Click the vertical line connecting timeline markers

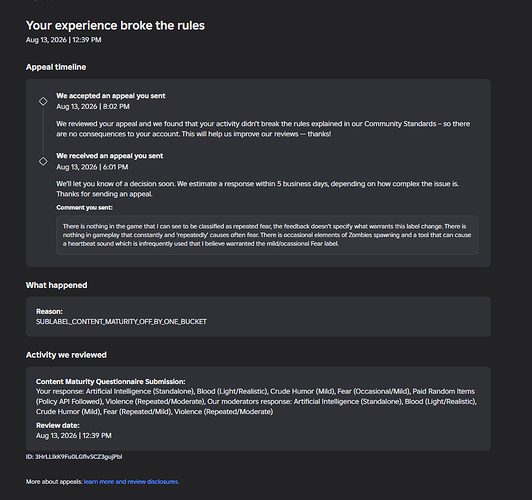pos(43,131)
